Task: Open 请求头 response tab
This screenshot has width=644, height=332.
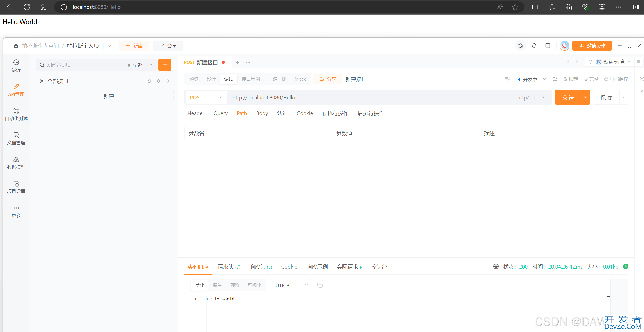Action: pyautogui.click(x=229, y=267)
